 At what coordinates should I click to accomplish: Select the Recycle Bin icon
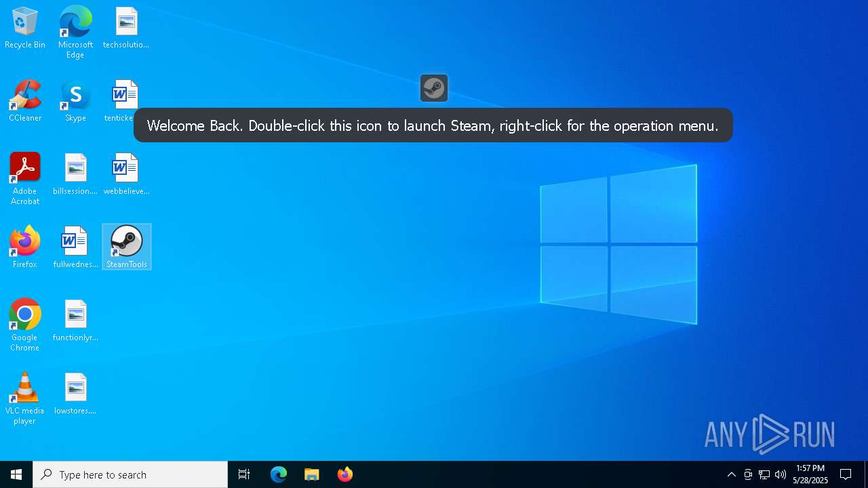tap(25, 28)
